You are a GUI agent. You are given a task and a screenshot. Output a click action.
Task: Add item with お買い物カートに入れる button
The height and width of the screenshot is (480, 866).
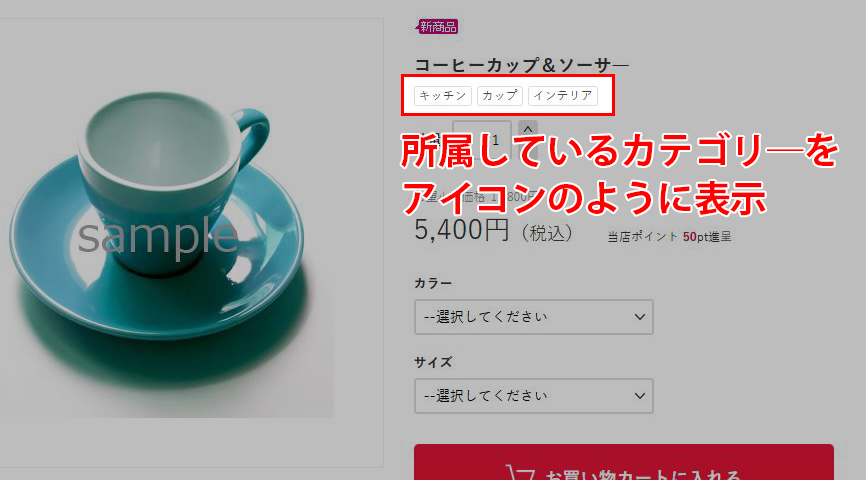pos(624,462)
